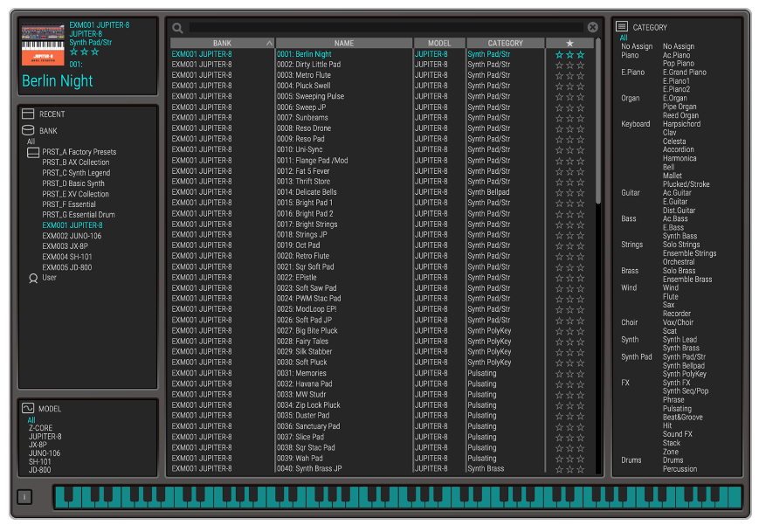Click the MODEL column header
The width and height of the screenshot is (759, 532).
pos(439,43)
